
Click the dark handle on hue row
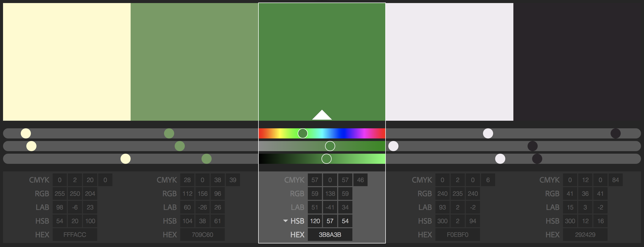click(616, 133)
